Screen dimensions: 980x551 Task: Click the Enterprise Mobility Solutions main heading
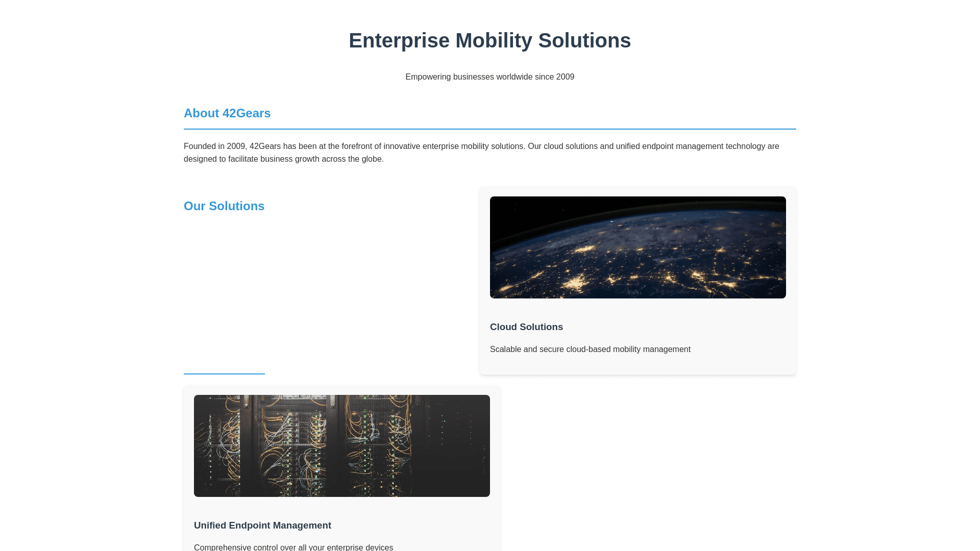pos(489,41)
